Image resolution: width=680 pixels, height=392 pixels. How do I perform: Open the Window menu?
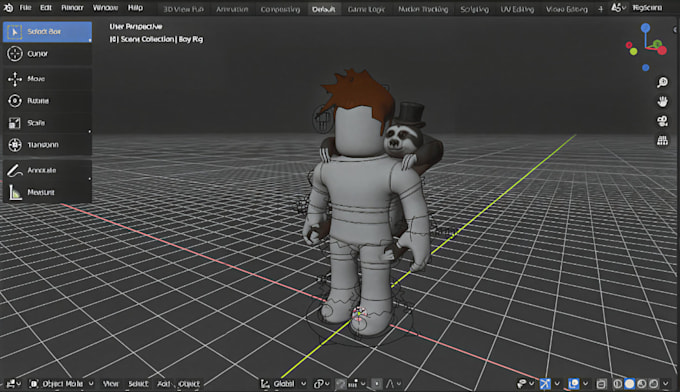click(105, 8)
